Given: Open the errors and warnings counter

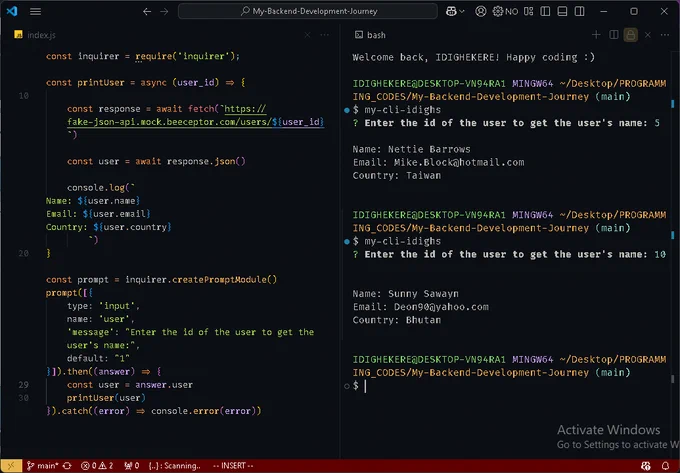Looking at the screenshot, I should coord(97,466).
